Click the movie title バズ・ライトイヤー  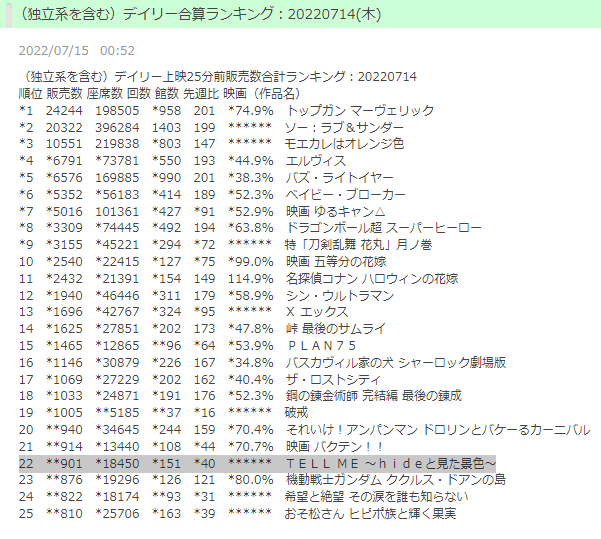point(339,177)
